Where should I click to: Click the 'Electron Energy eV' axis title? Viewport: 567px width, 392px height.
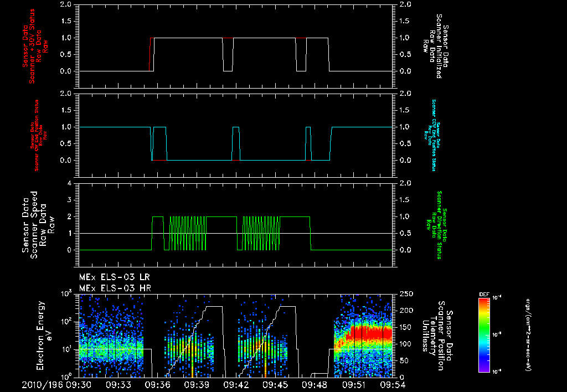tap(44, 336)
